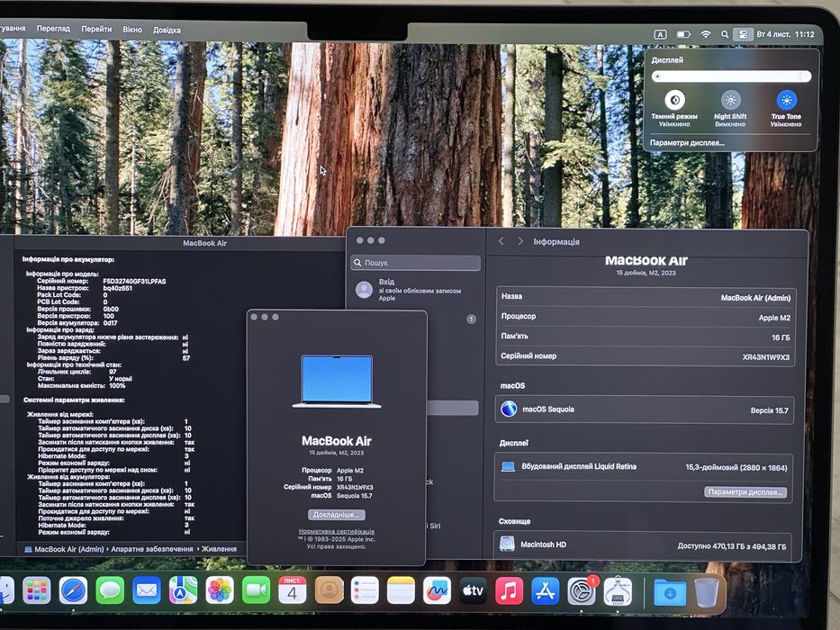
Task: Click the MacBook image in About This Mac window
Action: click(x=337, y=382)
